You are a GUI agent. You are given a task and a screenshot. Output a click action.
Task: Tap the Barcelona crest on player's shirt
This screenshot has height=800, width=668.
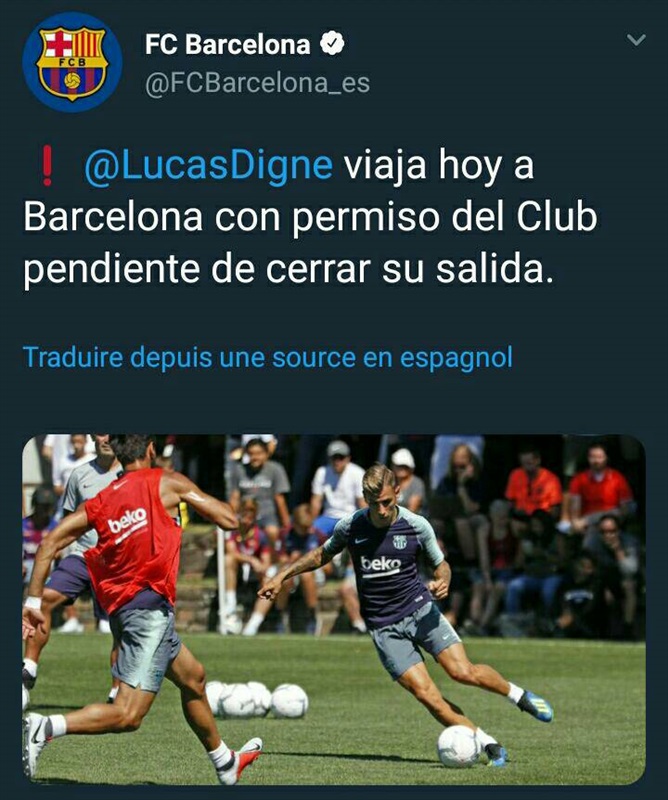tap(400, 541)
